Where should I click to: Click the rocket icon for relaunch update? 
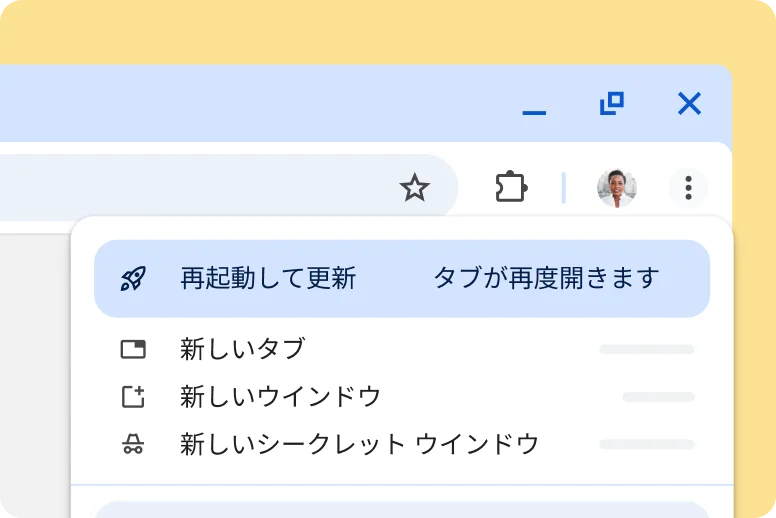[132, 278]
